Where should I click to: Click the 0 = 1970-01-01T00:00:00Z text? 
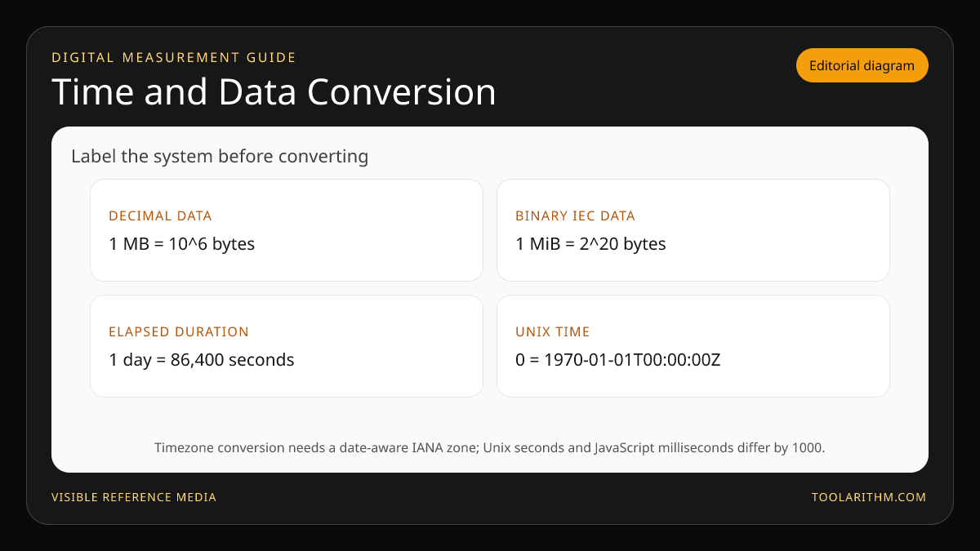[618, 359]
